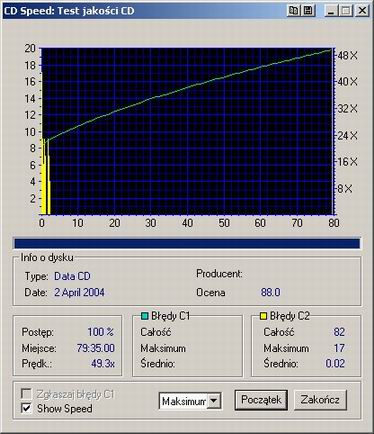374x434 pixels.
Task: Close the Test jakości CD window
Action: (362, 11)
